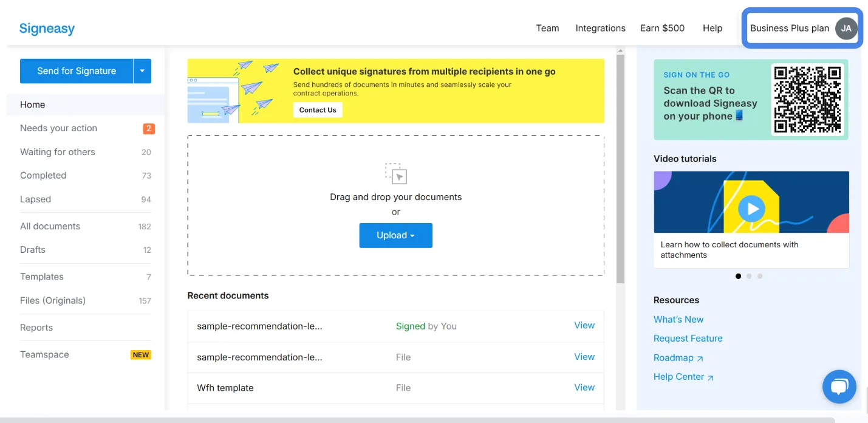Viewport: 868px width, 423px height.
Task: Open the chat support bubble
Action: [x=839, y=387]
